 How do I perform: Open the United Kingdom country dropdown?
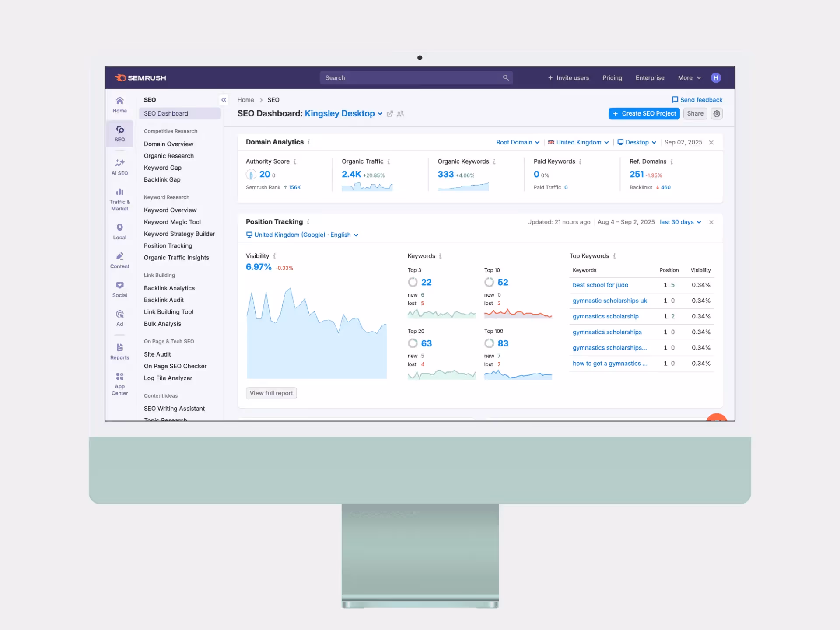click(x=578, y=142)
